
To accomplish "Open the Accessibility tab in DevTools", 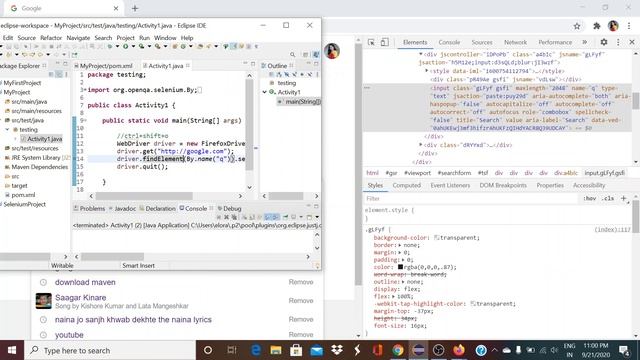I will [589, 185].
